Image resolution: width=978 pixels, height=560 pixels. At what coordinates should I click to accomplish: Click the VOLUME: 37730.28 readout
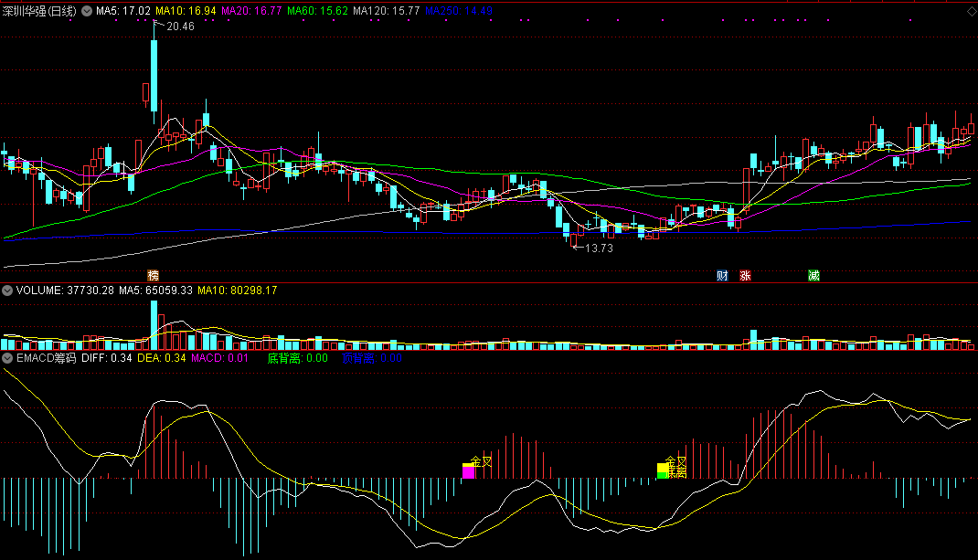65,291
